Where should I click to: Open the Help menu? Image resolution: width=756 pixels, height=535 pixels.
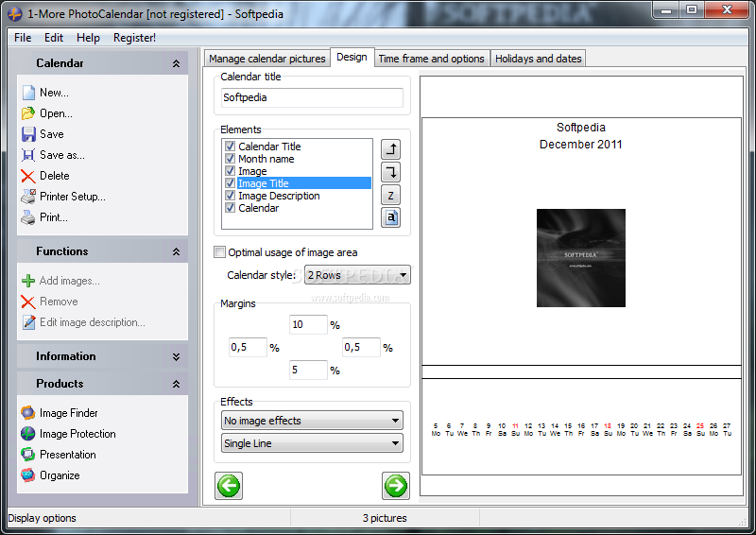(x=88, y=38)
